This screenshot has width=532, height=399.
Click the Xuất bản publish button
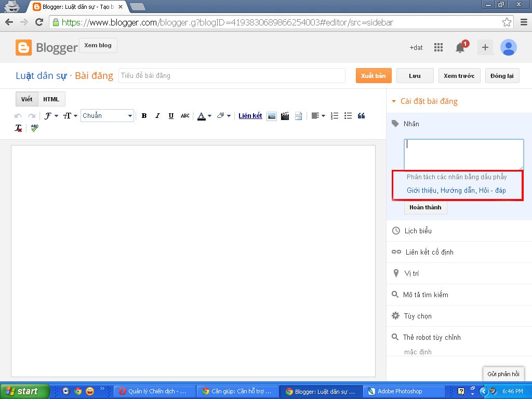[x=373, y=76]
